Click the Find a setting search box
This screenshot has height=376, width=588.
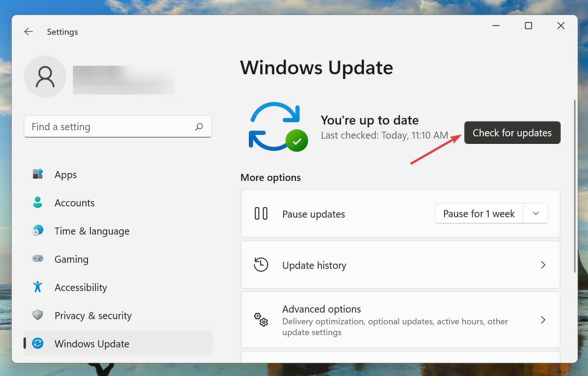118,126
